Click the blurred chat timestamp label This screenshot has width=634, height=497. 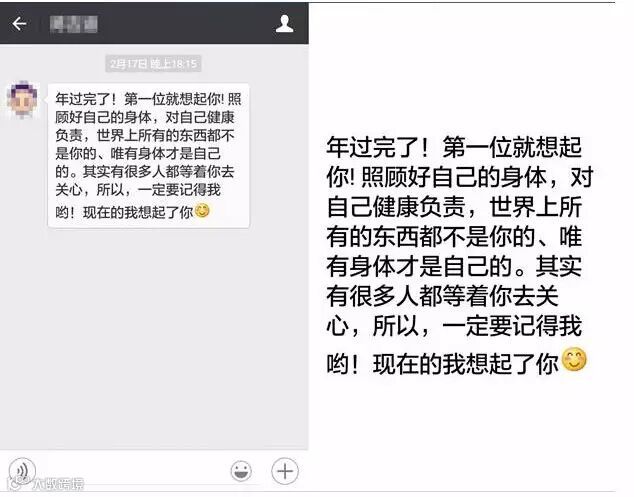tap(153, 63)
